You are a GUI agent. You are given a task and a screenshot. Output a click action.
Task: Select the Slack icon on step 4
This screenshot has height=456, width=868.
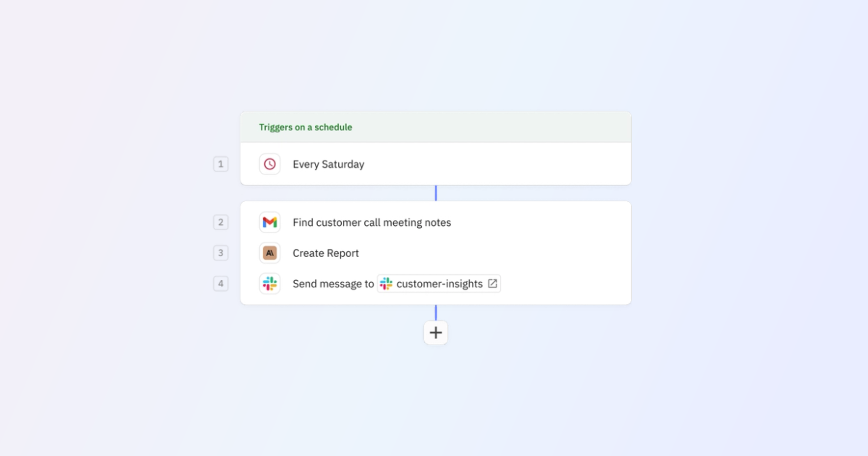tap(270, 284)
